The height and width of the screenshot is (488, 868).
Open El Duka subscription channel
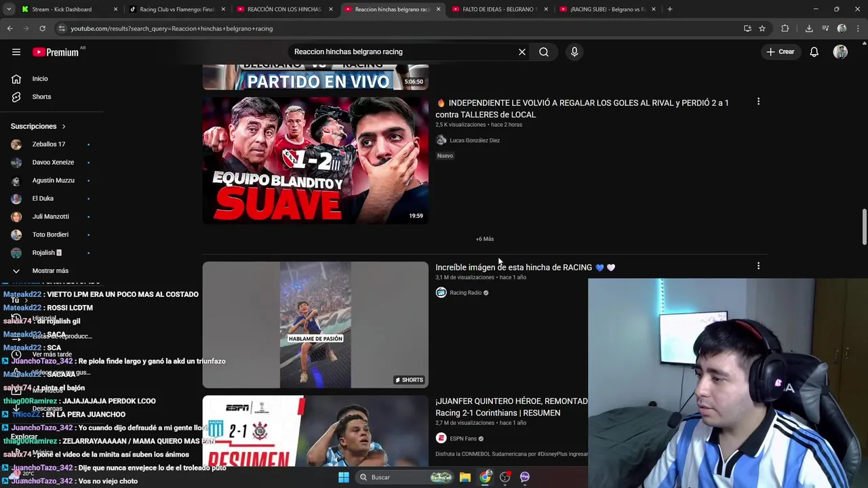pyautogui.click(x=43, y=199)
